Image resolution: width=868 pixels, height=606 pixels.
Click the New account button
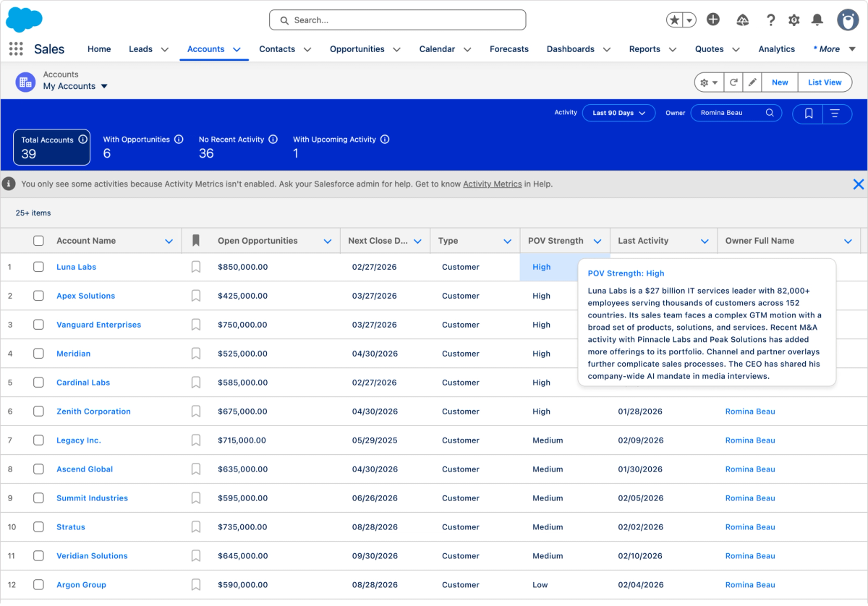pyautogui.click(x=780, y=82)
